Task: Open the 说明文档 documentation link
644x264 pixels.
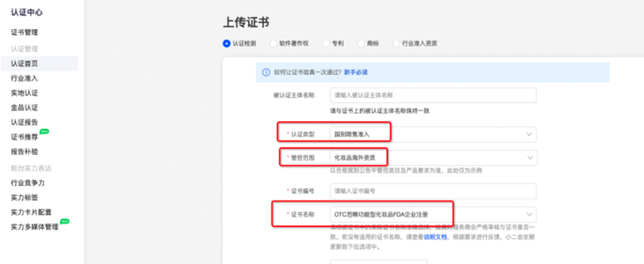Action: coord(434,237)
